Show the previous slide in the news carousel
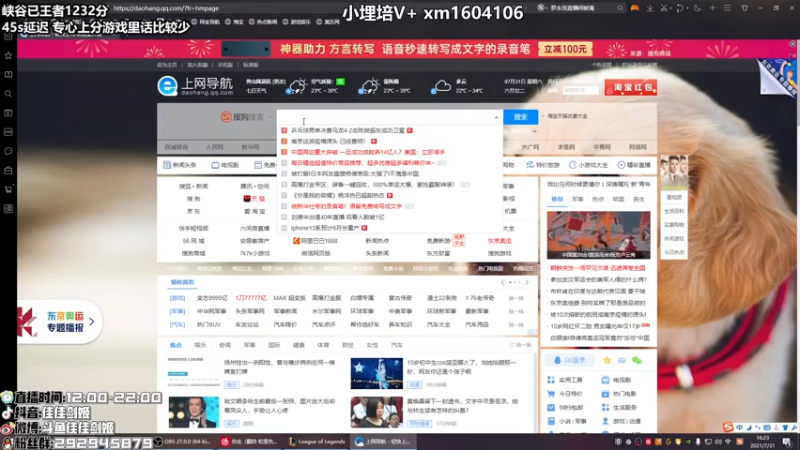800x450 pixels. [552, 235]
